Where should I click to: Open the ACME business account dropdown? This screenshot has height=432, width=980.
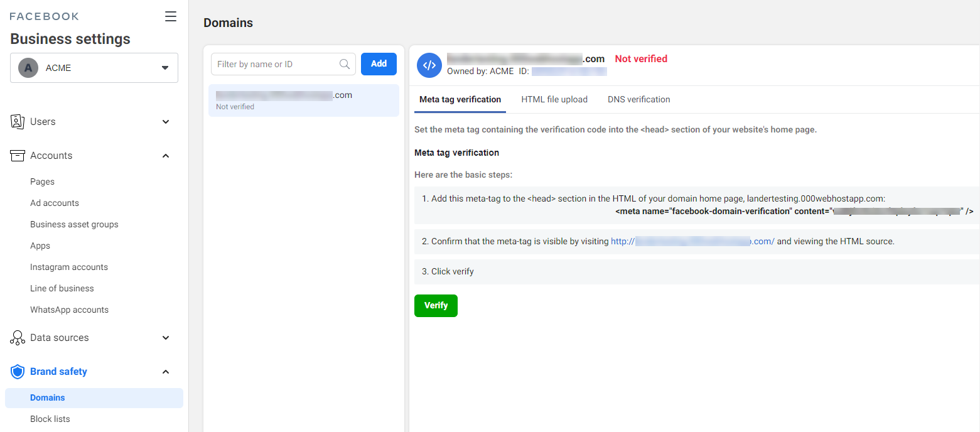click(x=164, y=67)
